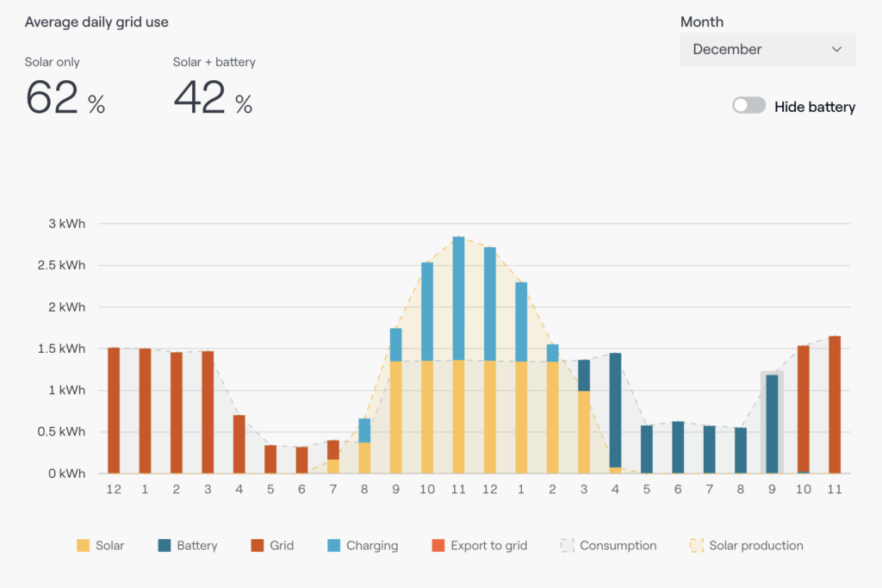
Task: Click the dashed gray Consumption legend icon
Action: point(567,546)
